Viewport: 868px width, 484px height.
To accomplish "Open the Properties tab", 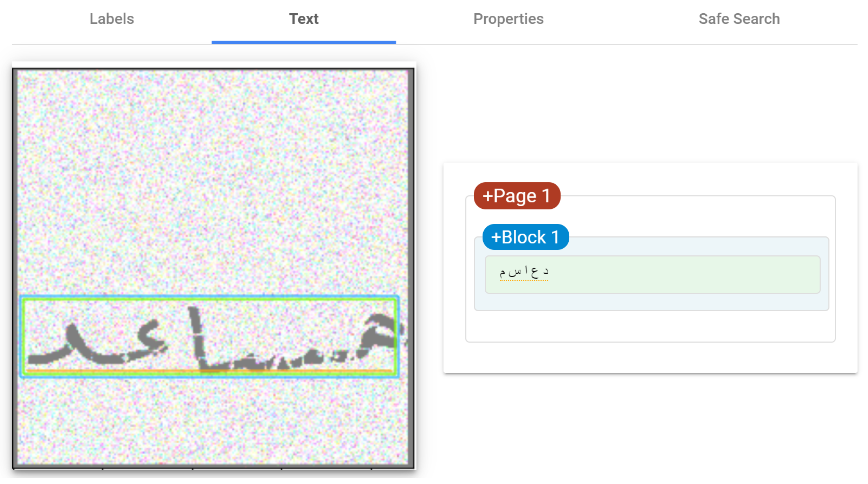I will (x=508, y=19).
